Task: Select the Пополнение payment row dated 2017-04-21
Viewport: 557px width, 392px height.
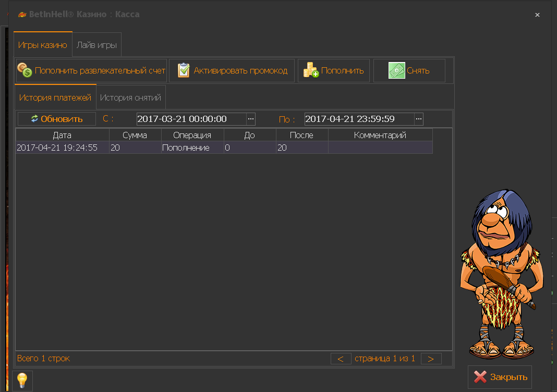Action: tap(185, 148)
